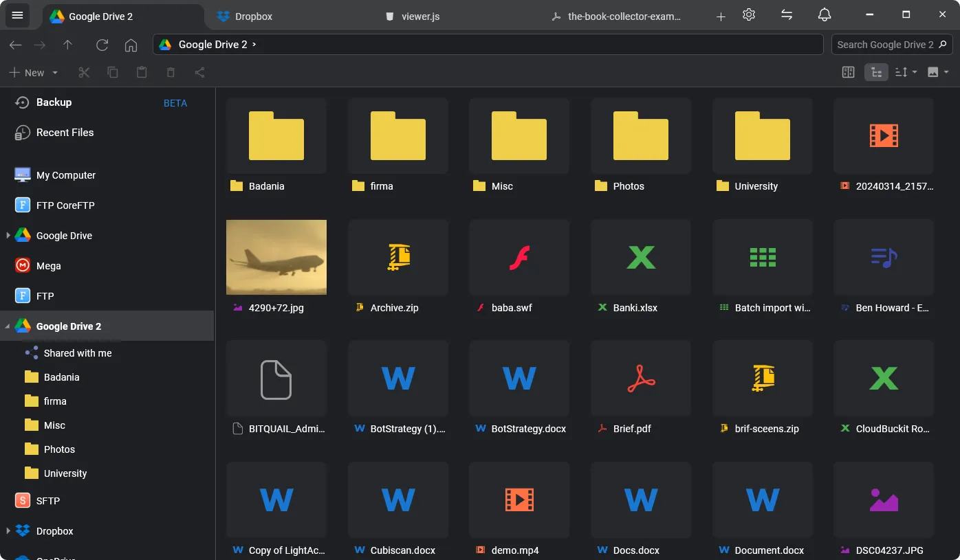This screenshot has height=560, width=960.
Task: Switch to the viewer.js tab
Action: pos(419,16)
